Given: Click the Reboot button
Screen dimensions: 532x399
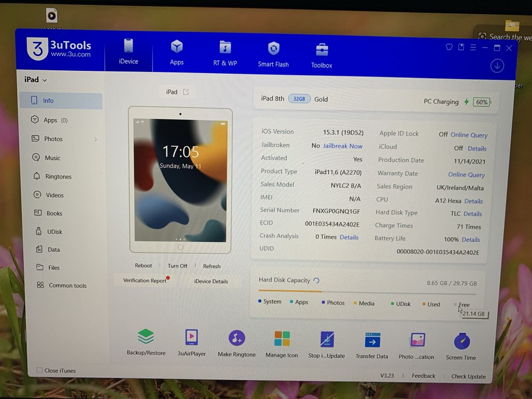Looking at the screenshot, I should point(143,265).
